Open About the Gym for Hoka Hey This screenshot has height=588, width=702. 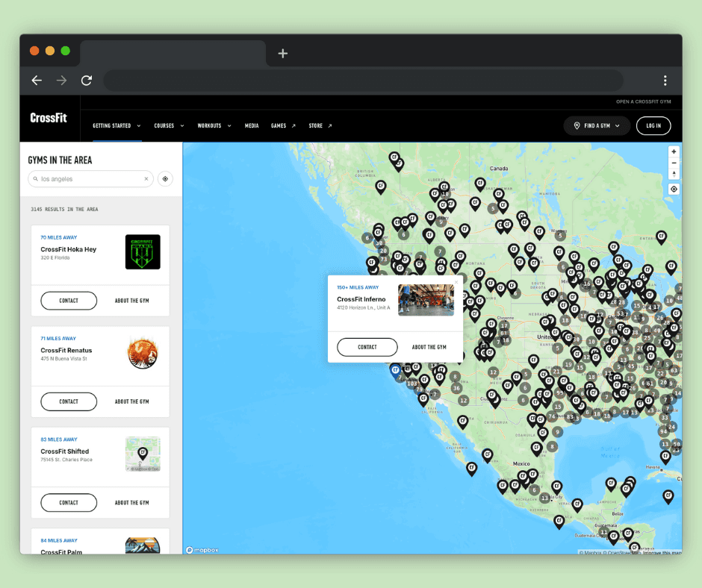pos(131,301)
